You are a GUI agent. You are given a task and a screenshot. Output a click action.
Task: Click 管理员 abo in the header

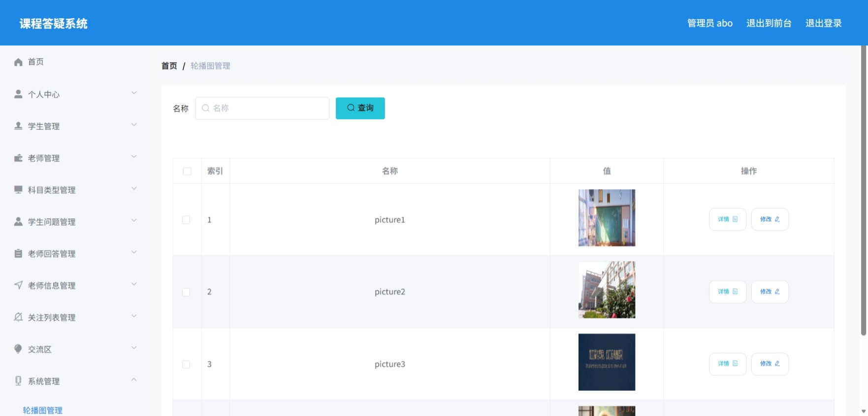710,23
